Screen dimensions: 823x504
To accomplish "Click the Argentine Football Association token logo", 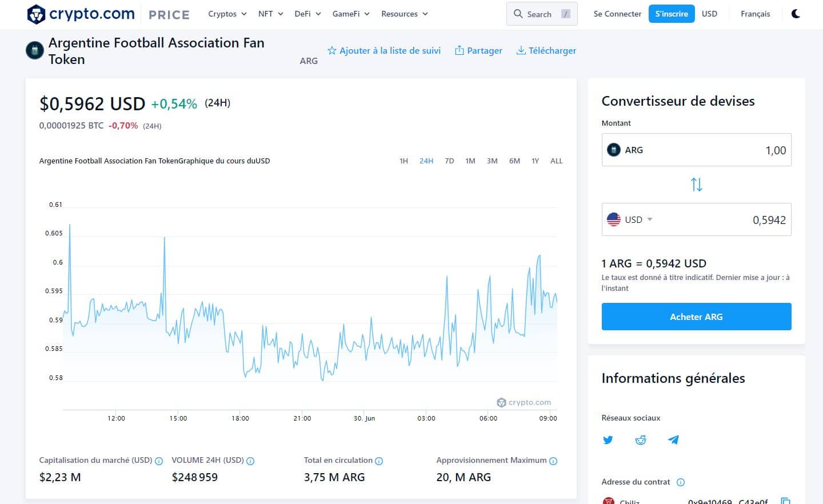I will tap(35, 51).
